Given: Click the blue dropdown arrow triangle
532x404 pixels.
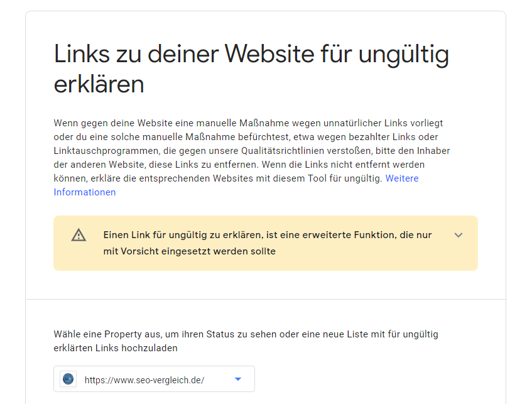Looking at the screenshot, I should pyautogui.click(x=238, y=379).
